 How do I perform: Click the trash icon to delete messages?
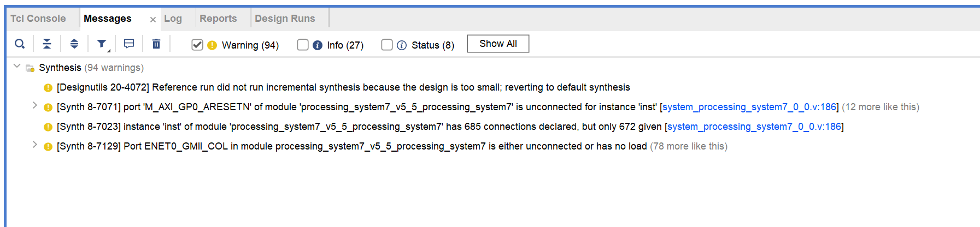click(x=156, y=44)
